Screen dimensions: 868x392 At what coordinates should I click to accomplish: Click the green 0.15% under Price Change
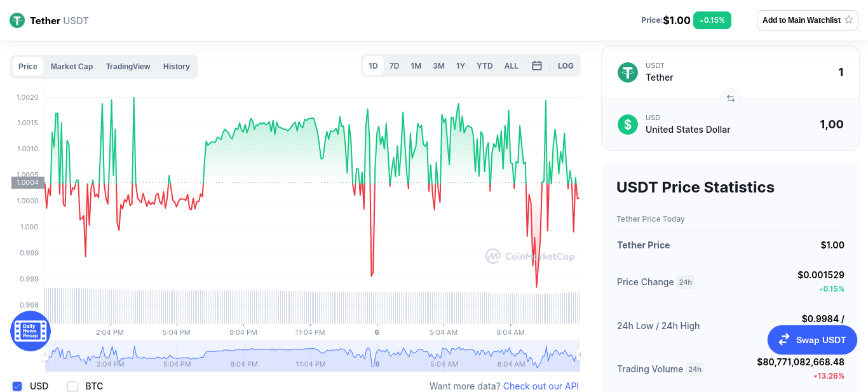coord(832,289)
